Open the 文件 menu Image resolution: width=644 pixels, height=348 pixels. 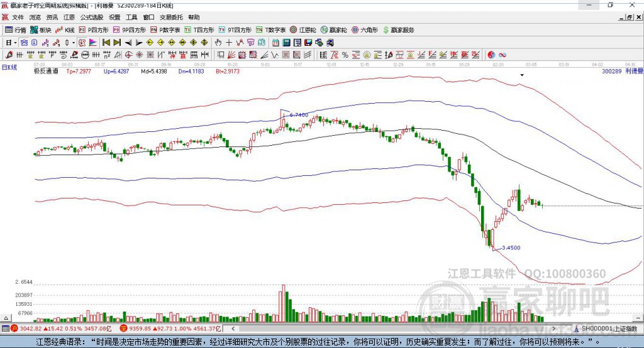click(18, 17)
